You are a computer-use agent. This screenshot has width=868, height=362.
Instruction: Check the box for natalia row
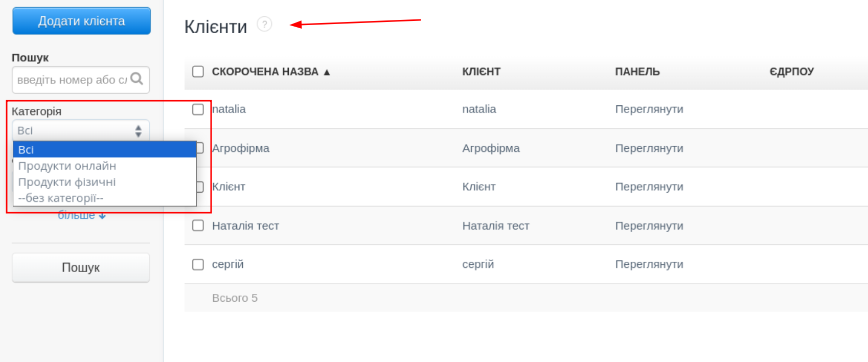point(198,109)
